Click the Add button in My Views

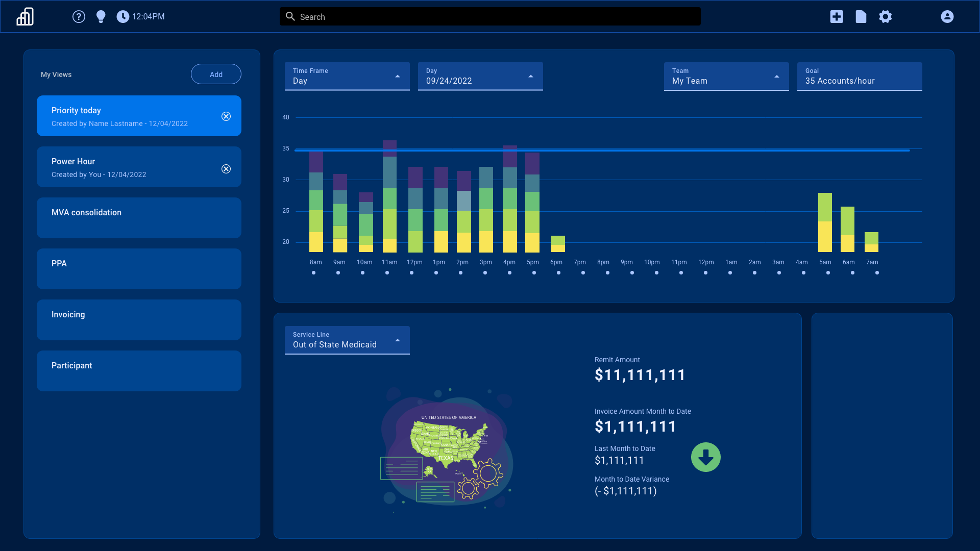click(216, 74)
